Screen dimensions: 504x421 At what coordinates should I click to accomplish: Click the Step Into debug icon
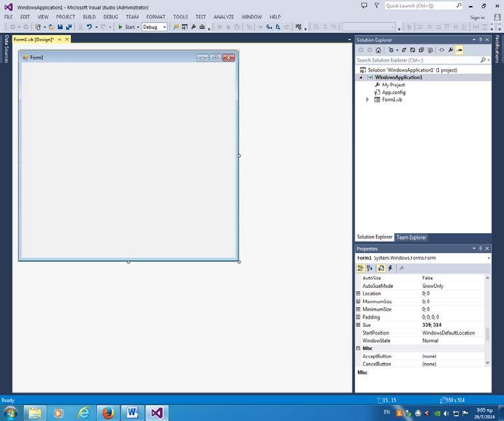(269, 27)
